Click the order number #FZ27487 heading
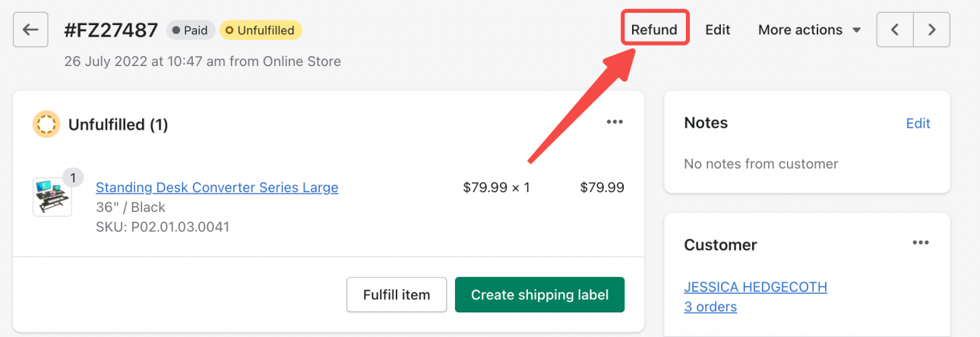980x337 pixels. [111, 30]
